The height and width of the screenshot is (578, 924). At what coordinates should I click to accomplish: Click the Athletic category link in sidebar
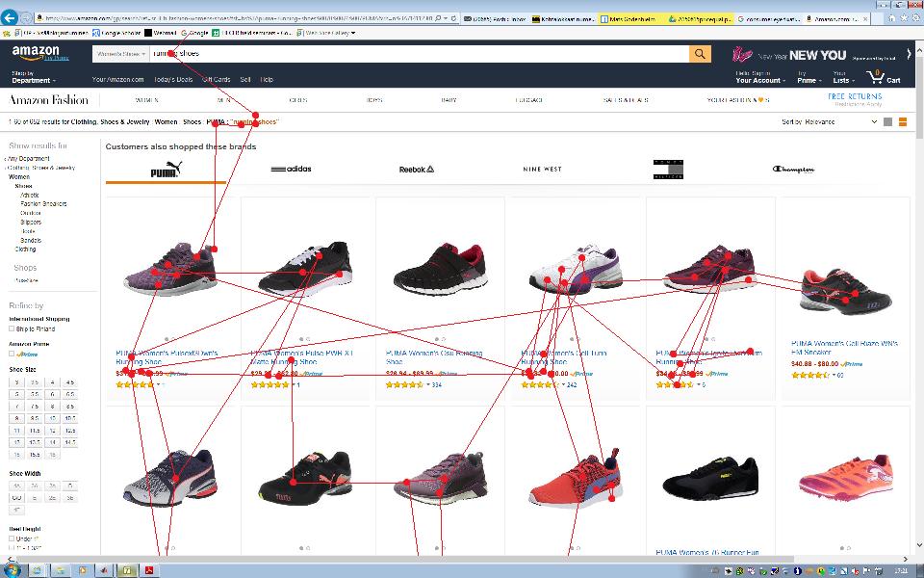pyautogui.click(x=30, y=196)
